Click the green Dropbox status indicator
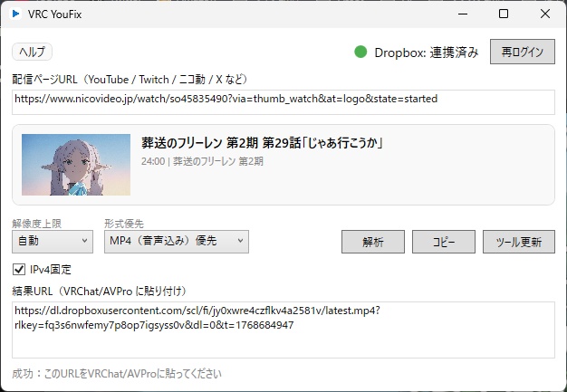Screen dimensions: 567x392 point(360,52)
